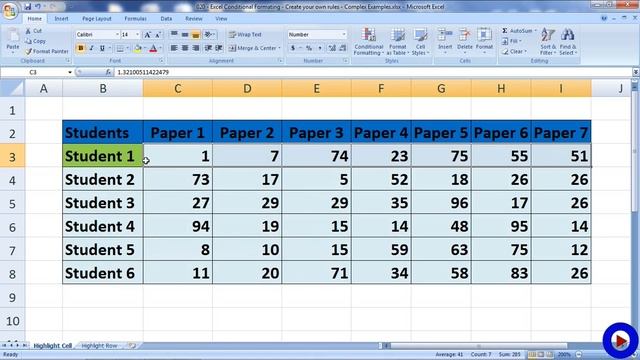The image size is (640, 360).
Task: Open the Fill button menu
Action: click(x=512, y=41)
